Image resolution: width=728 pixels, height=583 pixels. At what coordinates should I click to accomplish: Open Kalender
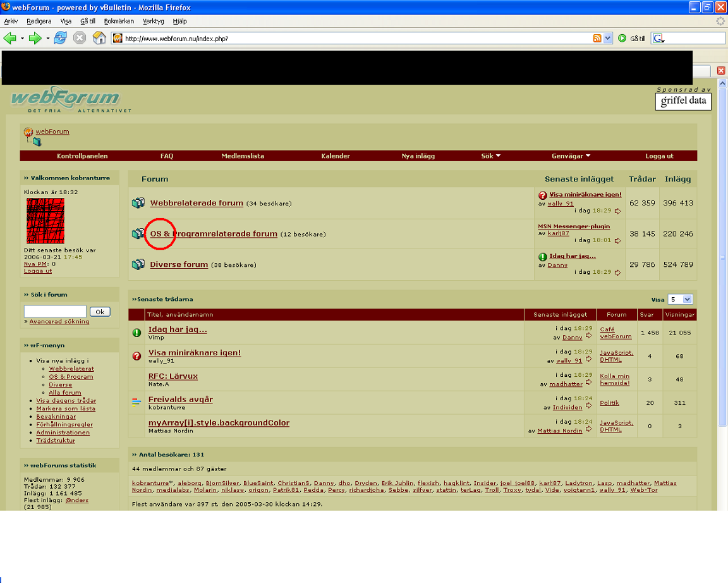coord(335,156)
